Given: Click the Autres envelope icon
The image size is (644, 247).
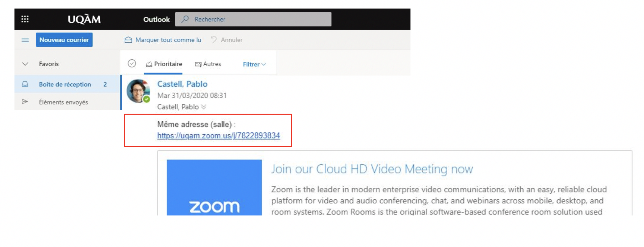Looking at the screenshot, I should click(x=198, y=64).
